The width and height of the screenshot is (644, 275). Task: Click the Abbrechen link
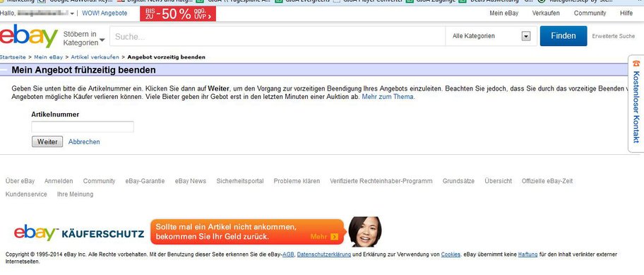(84, 142)
